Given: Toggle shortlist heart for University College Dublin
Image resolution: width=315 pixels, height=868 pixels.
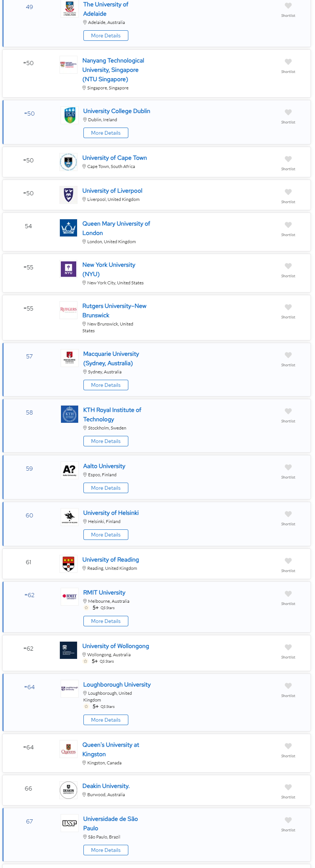Looking at the screenshot, I should pos(288,112).
